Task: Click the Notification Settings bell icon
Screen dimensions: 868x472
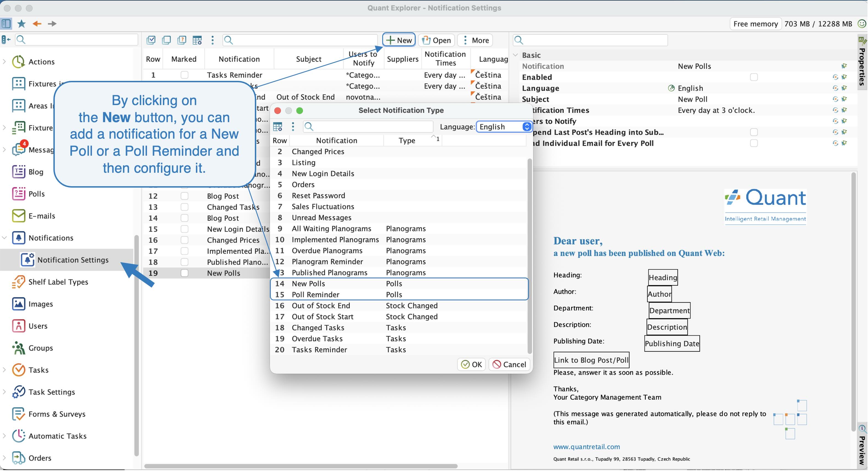Action: coord(27,260)
